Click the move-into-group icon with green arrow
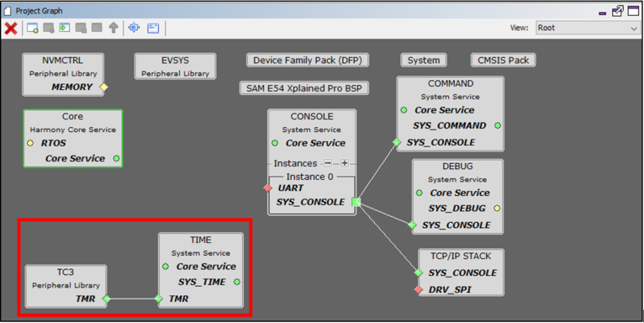Image resolution: width=644 pixels, height=323 pixels. (x=65, y=28)
